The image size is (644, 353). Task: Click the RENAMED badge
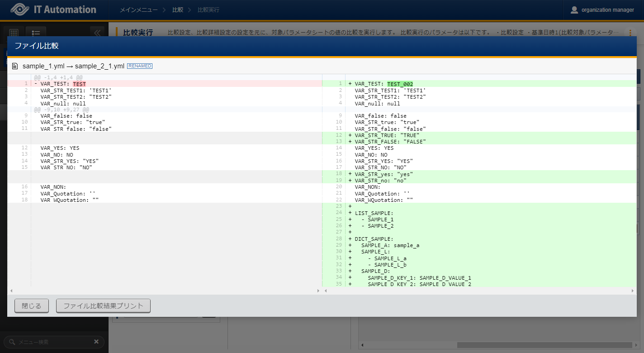(140, 66)
